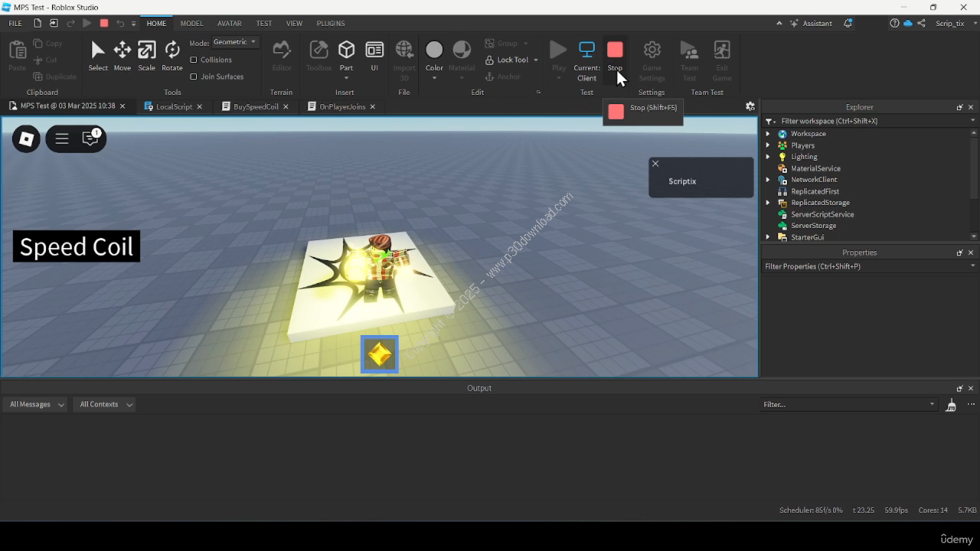The height and width of the screenshot is (551, 980).
Task: Pick the Rotate tool
Action: pos(172,57)
